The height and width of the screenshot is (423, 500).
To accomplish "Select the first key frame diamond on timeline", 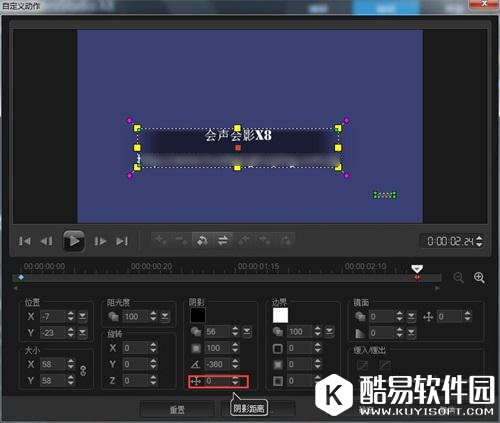I will coord(21,277).
